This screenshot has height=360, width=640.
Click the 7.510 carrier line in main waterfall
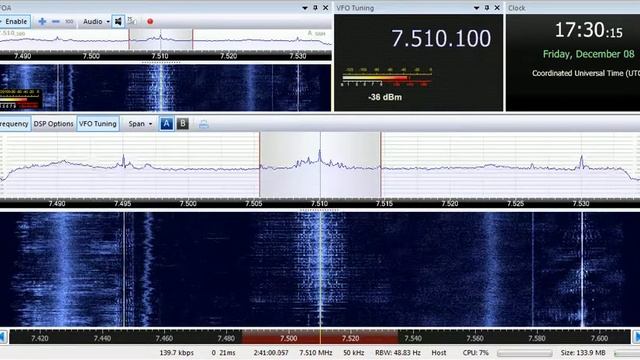pyautogui.click(x=320, y=269)
